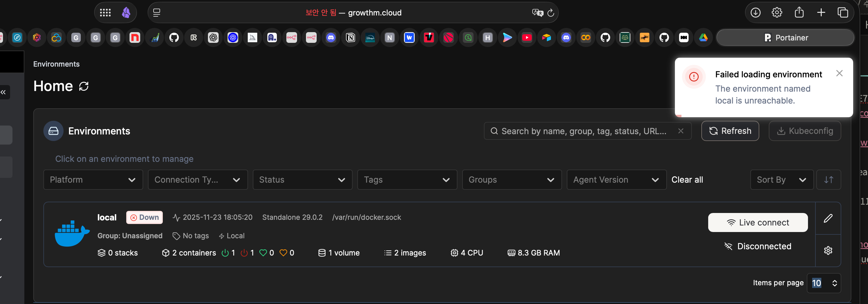The height and width of the screenshot is (304, 868).
Task: Click the sort direction arrows next to Sort By
Action: [x=828, y=179]
